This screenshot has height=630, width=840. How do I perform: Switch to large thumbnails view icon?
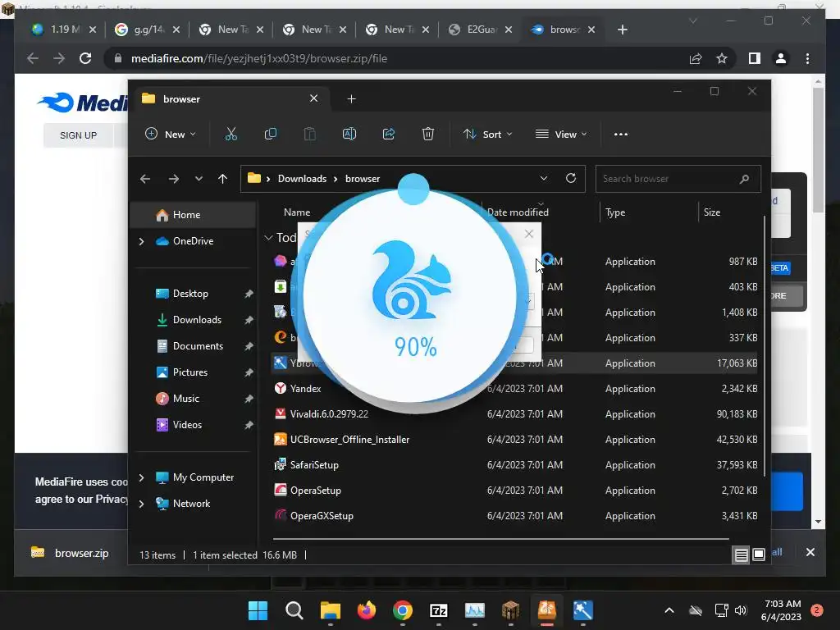[x=759, y=555]
